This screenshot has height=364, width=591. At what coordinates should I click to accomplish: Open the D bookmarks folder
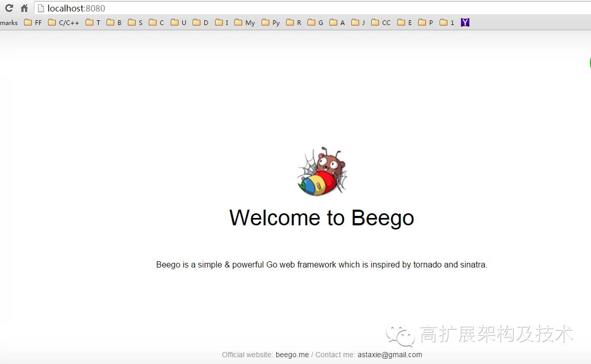click(x=200, y=22)
